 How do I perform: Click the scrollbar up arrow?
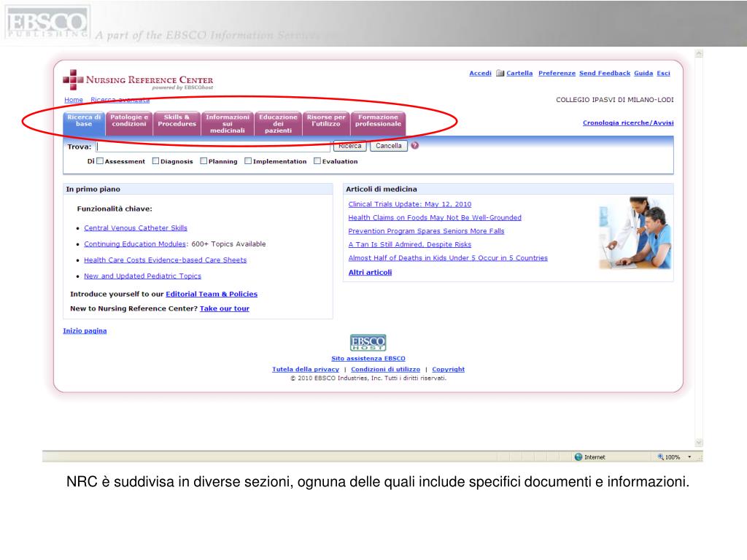[x=699, y=54]
